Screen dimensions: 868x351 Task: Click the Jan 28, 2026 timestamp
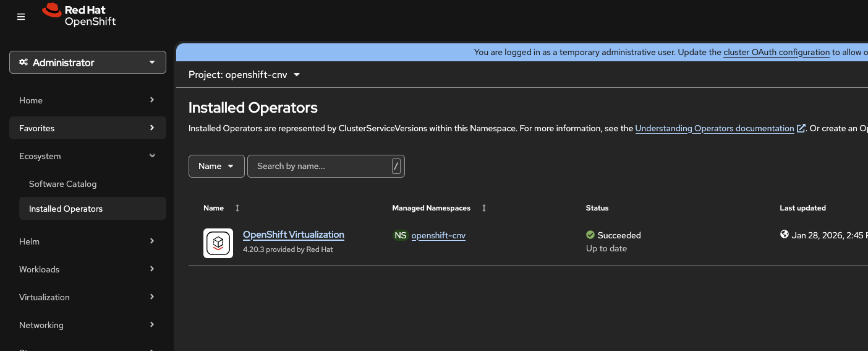830,235
